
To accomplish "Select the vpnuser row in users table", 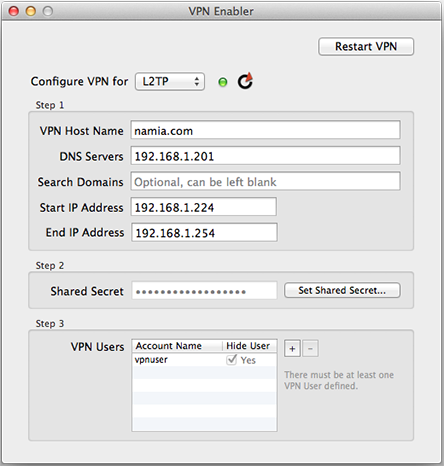I will 204,360.
